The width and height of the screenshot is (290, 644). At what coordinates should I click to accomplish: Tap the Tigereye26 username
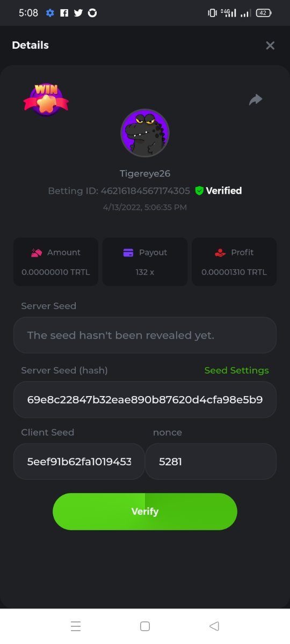[x=145, y=173]
